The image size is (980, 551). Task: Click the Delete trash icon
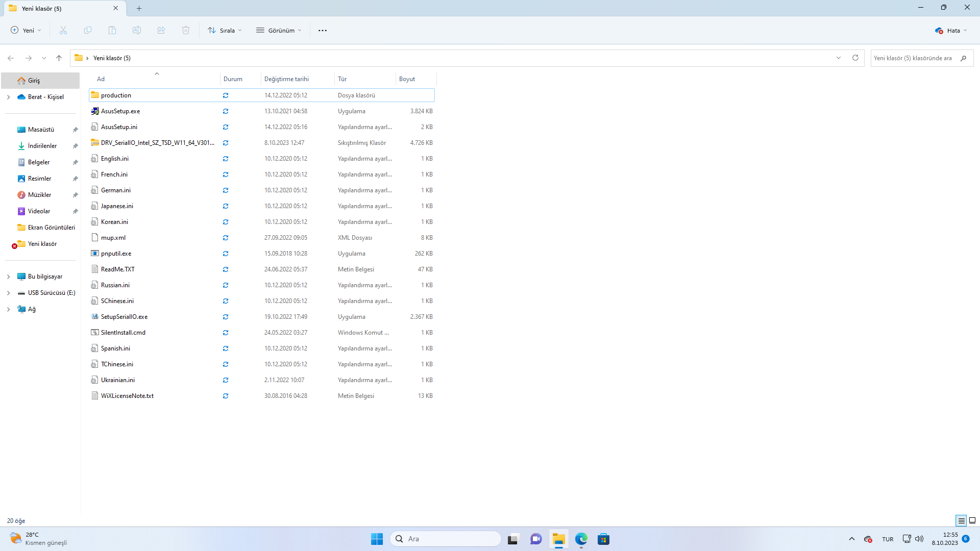coord(186,31)
